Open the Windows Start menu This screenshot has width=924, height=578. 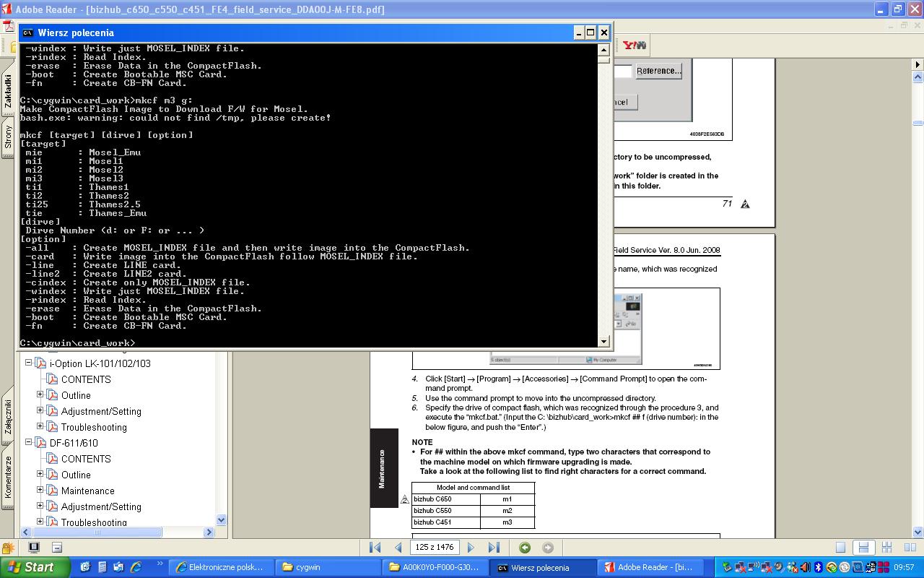pos(35,567)
